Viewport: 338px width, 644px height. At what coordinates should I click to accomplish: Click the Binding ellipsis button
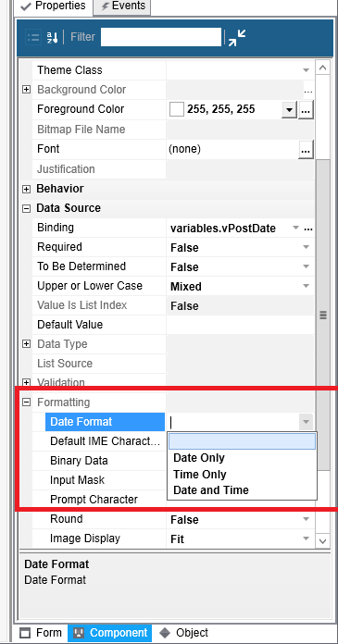(308, 229)
